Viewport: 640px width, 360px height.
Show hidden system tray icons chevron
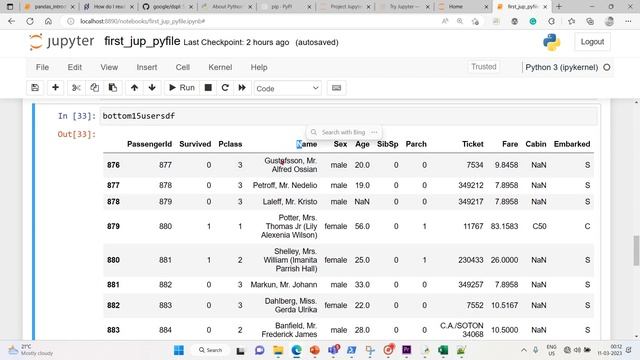pos(524,350)
